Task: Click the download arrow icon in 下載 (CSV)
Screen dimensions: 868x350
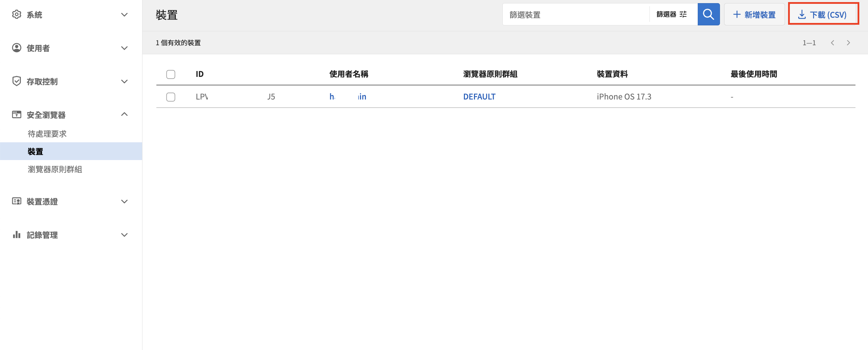Action: [802, 15]
